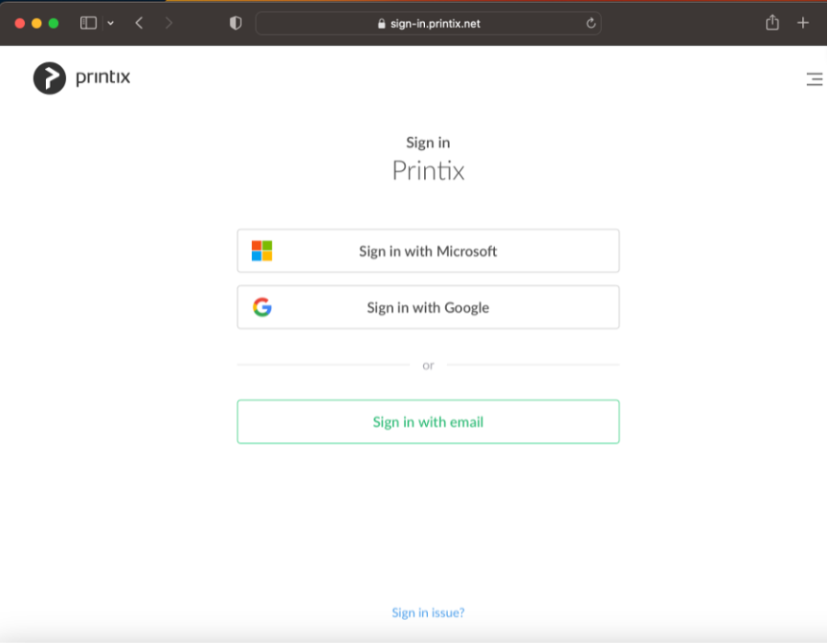Open the Sign in issue? link
Image resolution: width=828 pixels, height=644 pixels.
[x=428, y=612]
